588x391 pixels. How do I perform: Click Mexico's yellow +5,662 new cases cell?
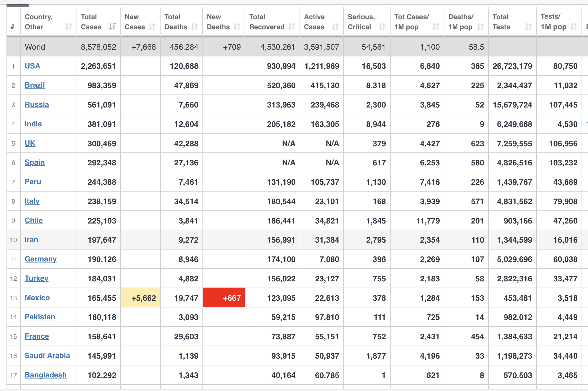(140, 298)
